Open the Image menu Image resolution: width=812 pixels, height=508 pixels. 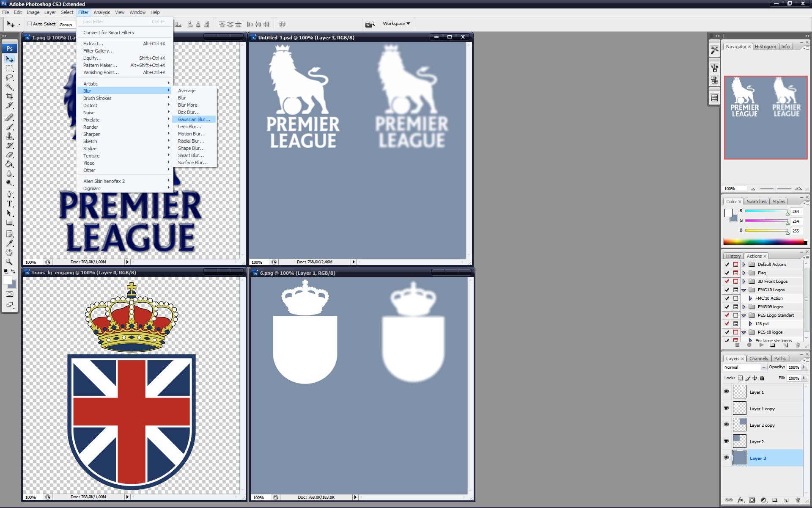click(x=33, y=12)
